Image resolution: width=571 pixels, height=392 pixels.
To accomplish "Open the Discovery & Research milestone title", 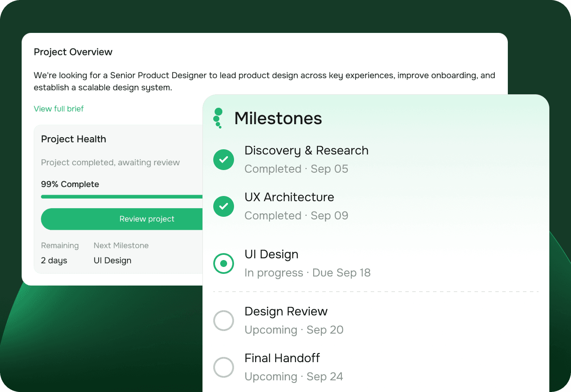I will [307, 150].
